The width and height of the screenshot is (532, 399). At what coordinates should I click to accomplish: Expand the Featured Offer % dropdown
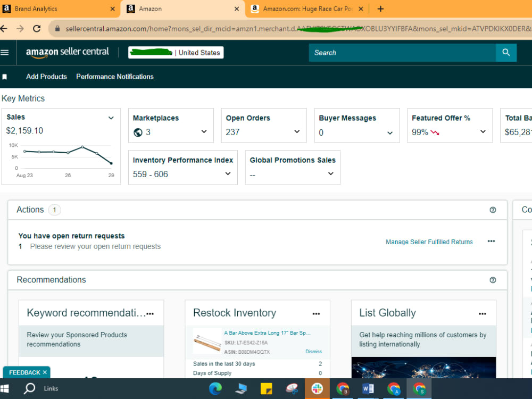point(483,131)
